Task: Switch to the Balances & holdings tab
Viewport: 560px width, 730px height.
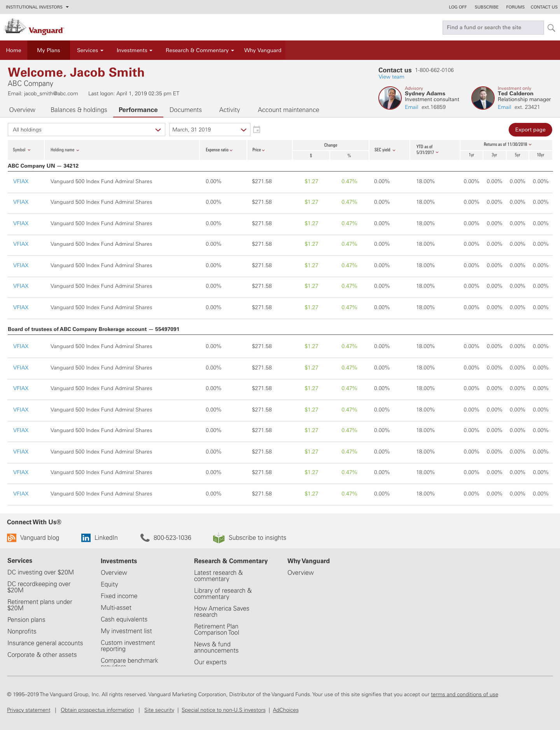Action: click(x=79, y=110)
